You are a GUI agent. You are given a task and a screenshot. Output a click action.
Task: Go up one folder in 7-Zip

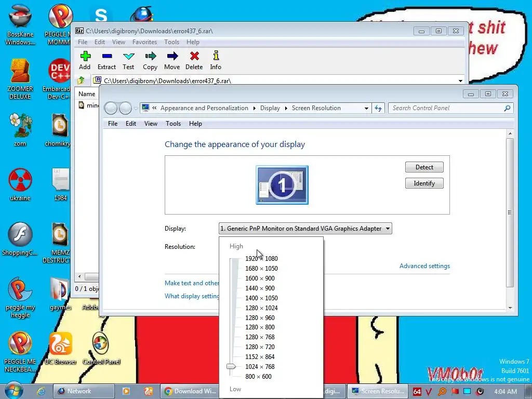81,81
